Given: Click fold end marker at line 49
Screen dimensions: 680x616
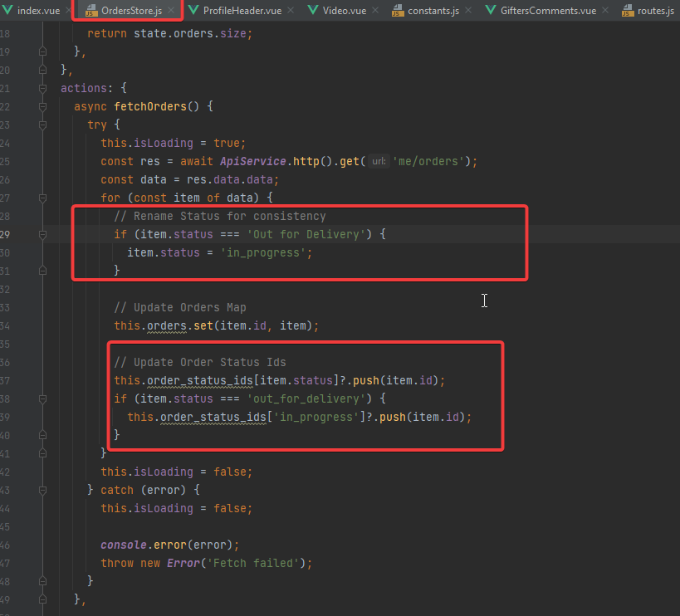Looking at the screenshot, I should 42,599.
